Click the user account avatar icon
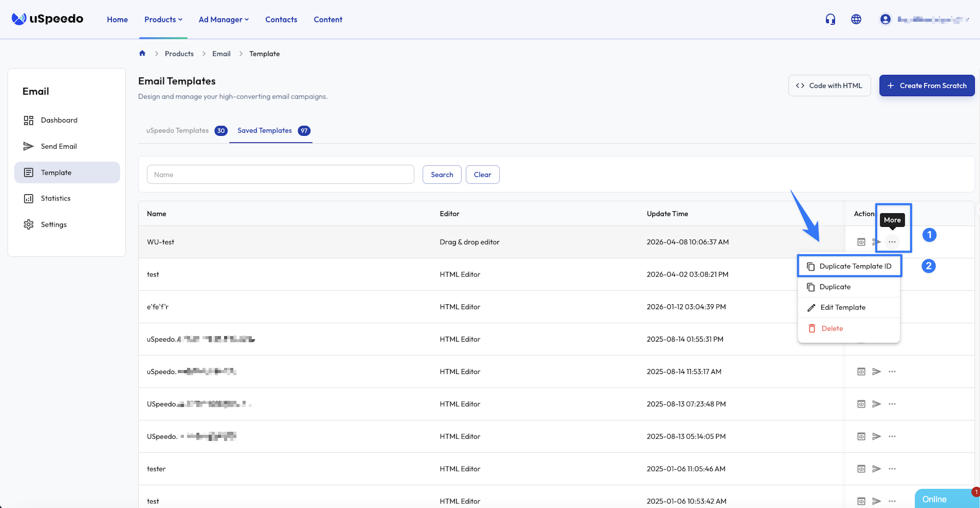Viewport: 980px width, 508px height. point(885,19)
